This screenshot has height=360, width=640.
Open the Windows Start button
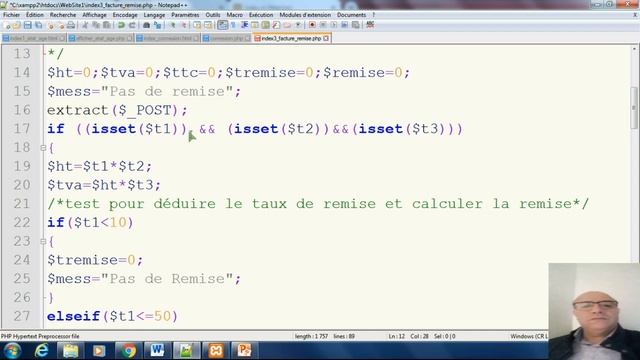pos(12,351)
